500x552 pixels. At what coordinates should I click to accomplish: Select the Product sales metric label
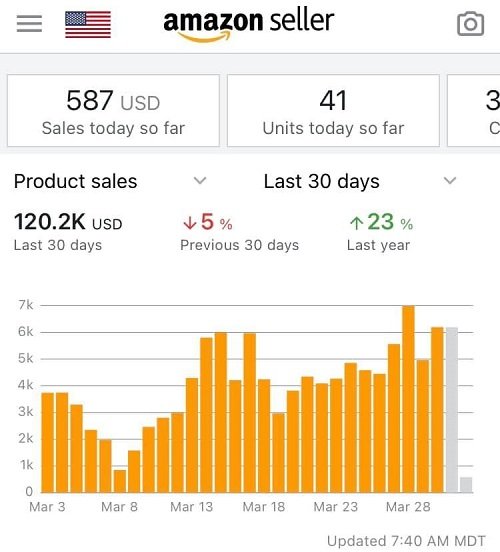75,181
